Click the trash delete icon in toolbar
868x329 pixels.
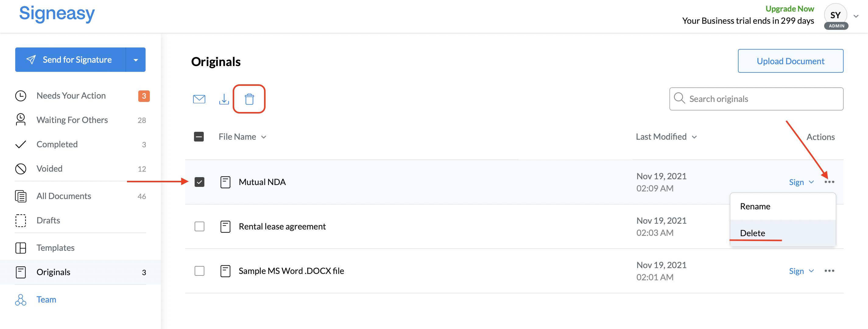tap(249, 99)
